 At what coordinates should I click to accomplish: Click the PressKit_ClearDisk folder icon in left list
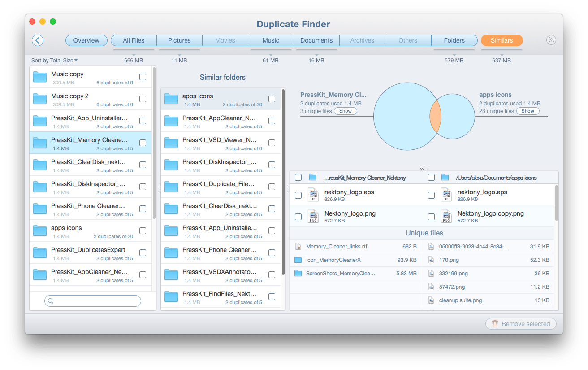tap(40, 165)
